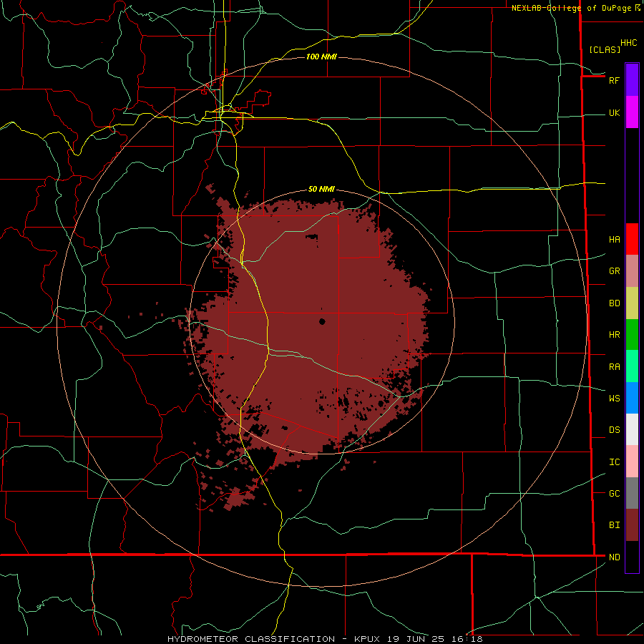Viewport: 644px width, 644px height.
Task: Click the GR legend label
Action: point(614,271)
